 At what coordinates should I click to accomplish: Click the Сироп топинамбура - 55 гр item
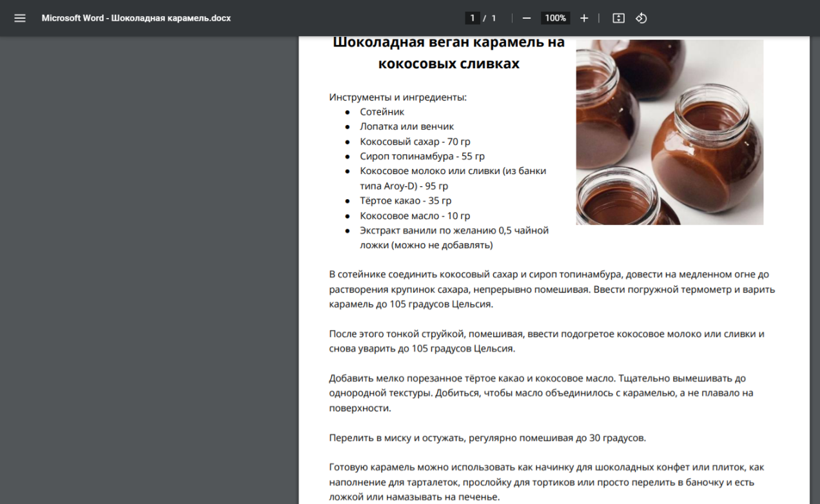(422, 156)
